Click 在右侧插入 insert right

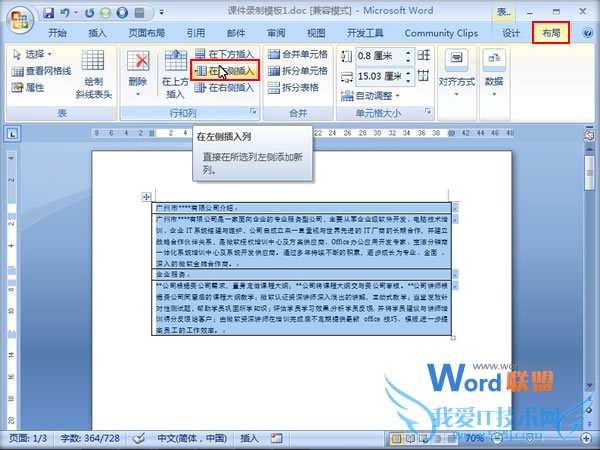pos(224,88)
